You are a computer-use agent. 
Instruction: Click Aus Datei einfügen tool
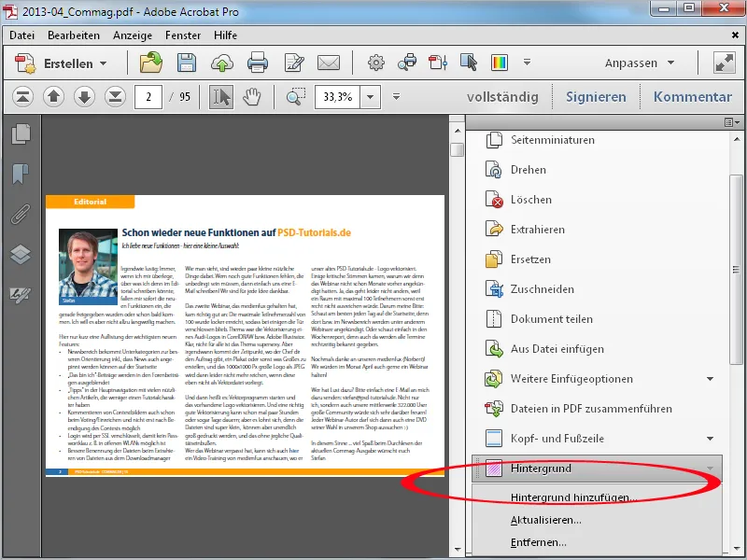point(557,349)
